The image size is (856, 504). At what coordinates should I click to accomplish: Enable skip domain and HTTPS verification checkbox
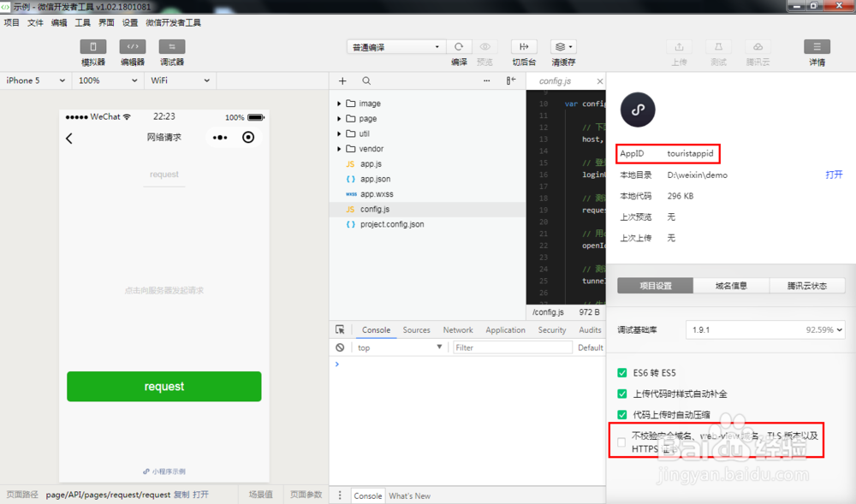(621, 442)
